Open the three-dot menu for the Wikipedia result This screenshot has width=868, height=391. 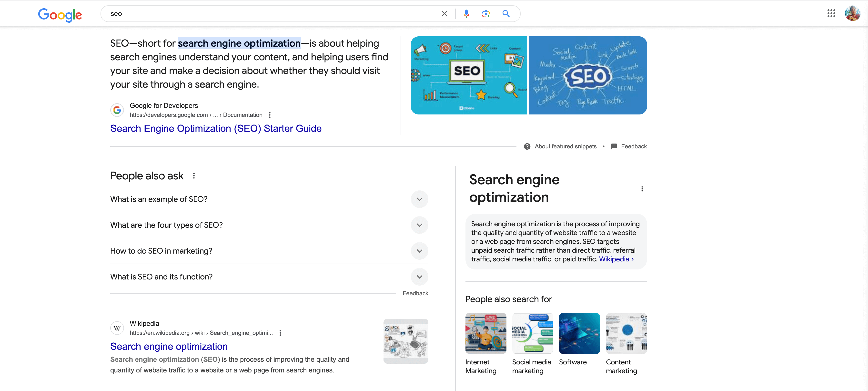click(280, 333)
